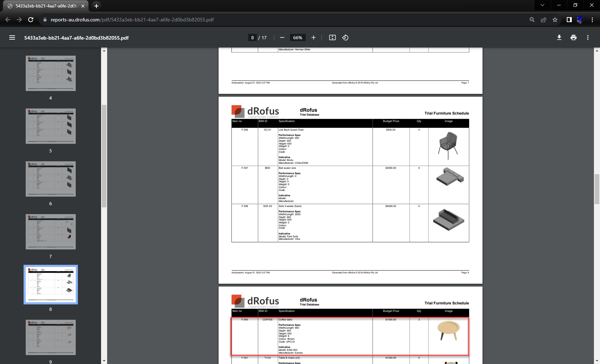Bookmark this page with star icon
The width and height of the screenshot is (600, 364).
(555, 20)
